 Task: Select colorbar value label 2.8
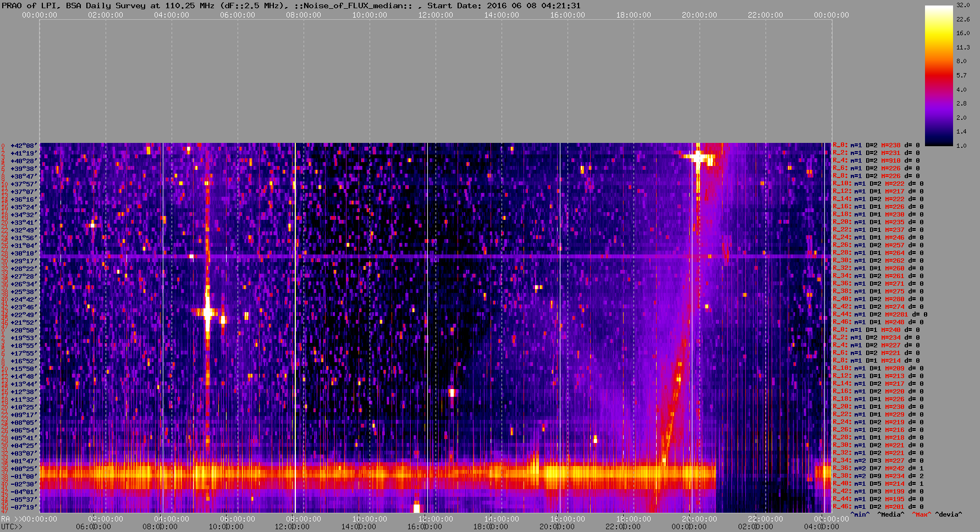961,103
